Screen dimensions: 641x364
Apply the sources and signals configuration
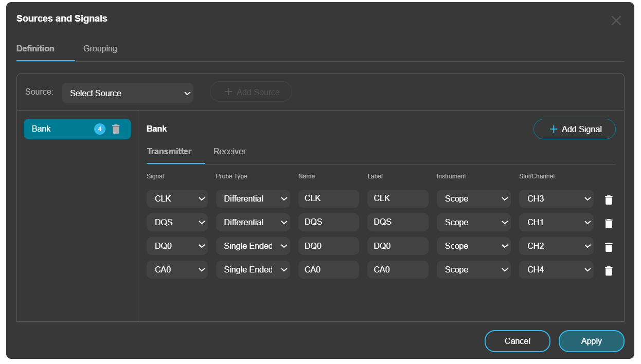point(591,341)
